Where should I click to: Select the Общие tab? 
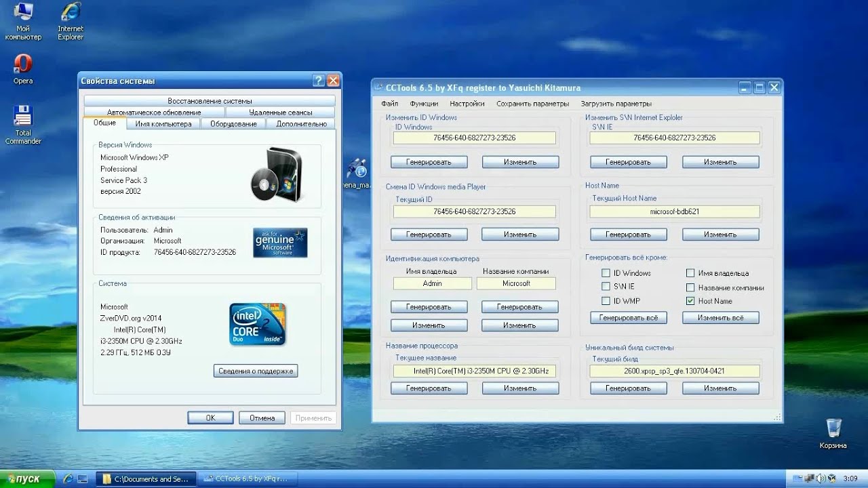pos(104,123)
